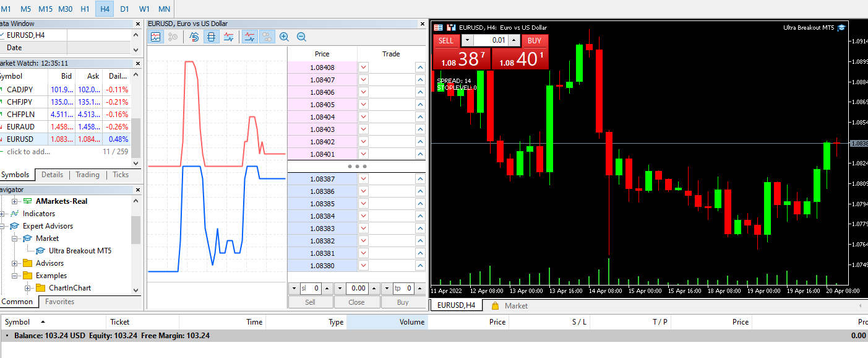The height and width of the screenshot is (358, 868).
Task: Click the depth-of-market icon in chart title
Action: 438,27
